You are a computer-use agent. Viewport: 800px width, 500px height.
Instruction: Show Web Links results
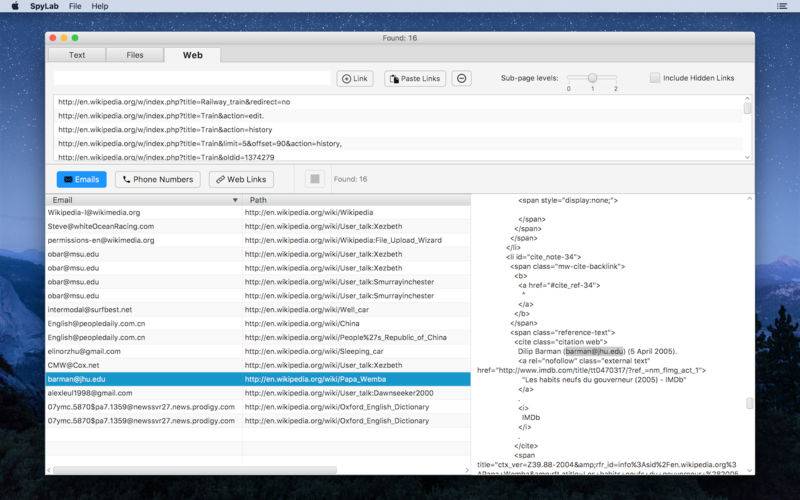pyautogui.click(x=241, y=179)
